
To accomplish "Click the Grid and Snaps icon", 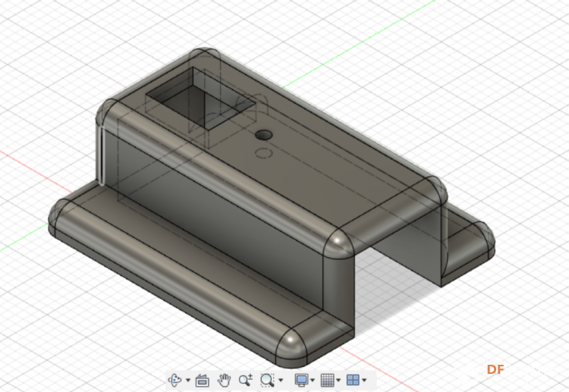I will (327, 380).
